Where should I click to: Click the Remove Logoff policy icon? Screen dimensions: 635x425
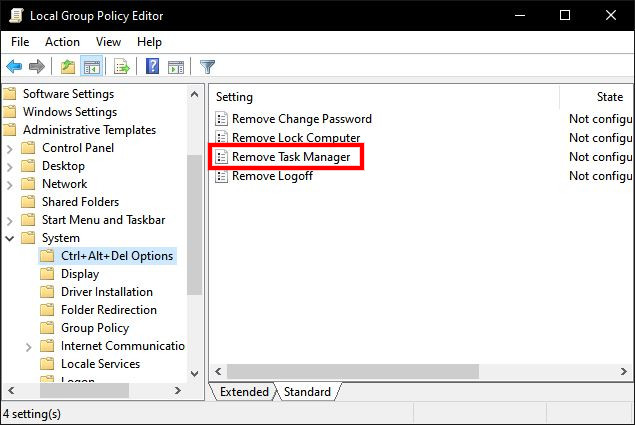[x=222, y=176]
